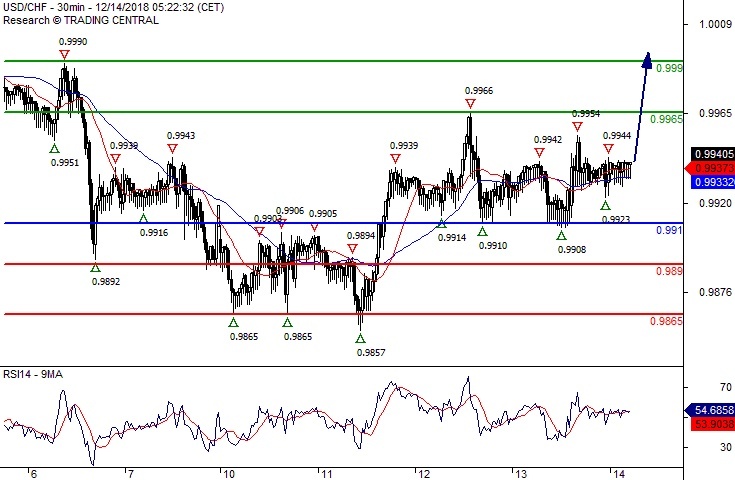Select the blue 54.6858 RSI value tag
Viewport: 735px width, 480px height.
710,410
